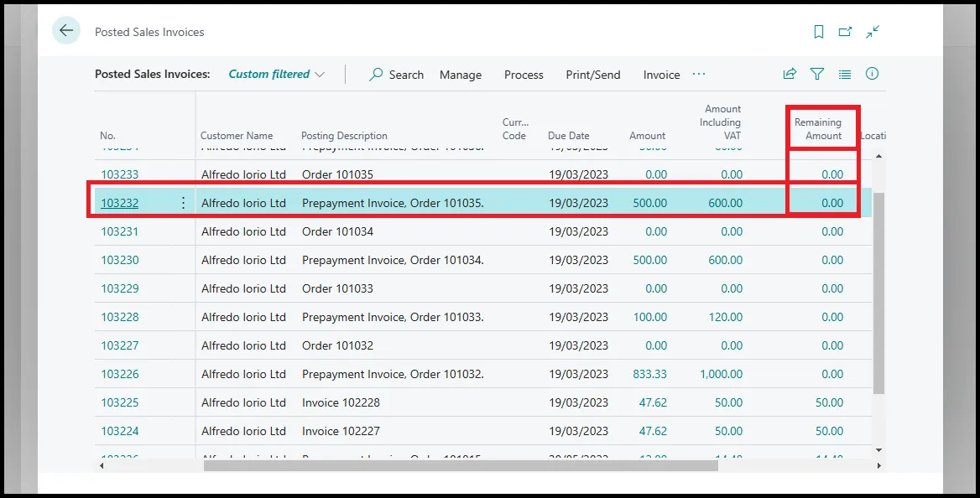This screenshot has width=980, height=498.
Task: Click remaining amount 50.00 for invoice 103225
Action: point(829,402)
